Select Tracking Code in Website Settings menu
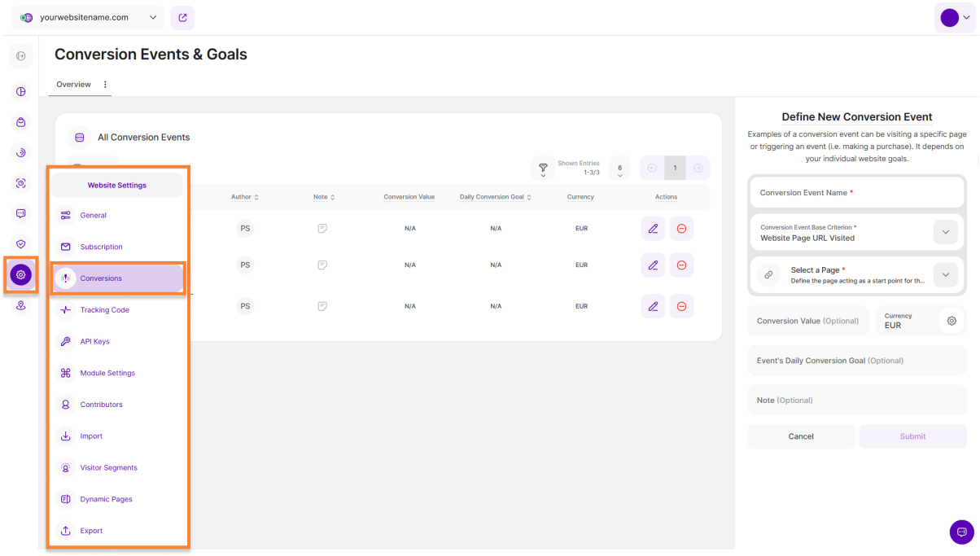Screen dimensions: 980x556 tap(104, 310)
